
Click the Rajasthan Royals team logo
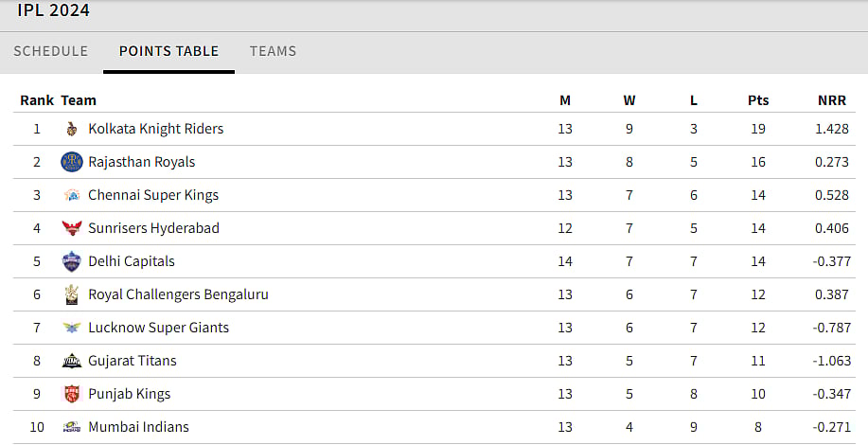click(x=72, y=162)
